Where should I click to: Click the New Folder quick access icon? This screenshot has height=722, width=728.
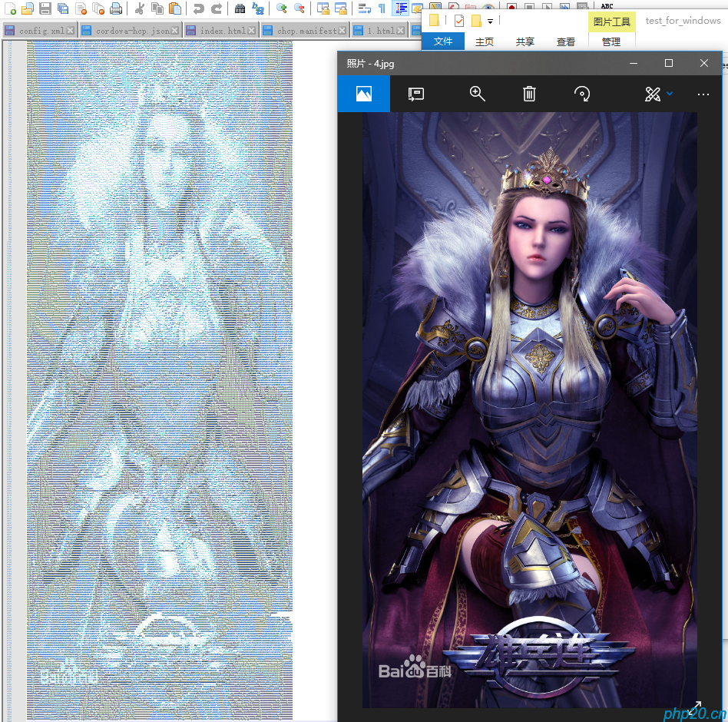tap(476, 21)
